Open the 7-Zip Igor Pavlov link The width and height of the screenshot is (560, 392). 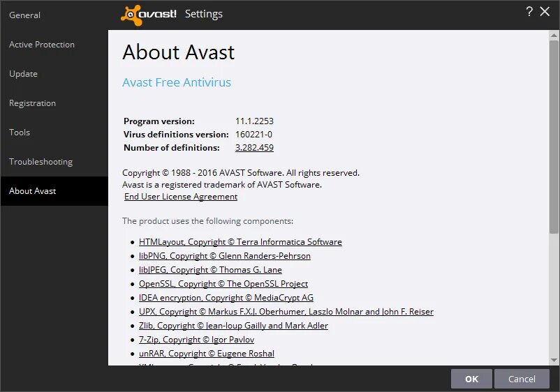pos(196,339)
